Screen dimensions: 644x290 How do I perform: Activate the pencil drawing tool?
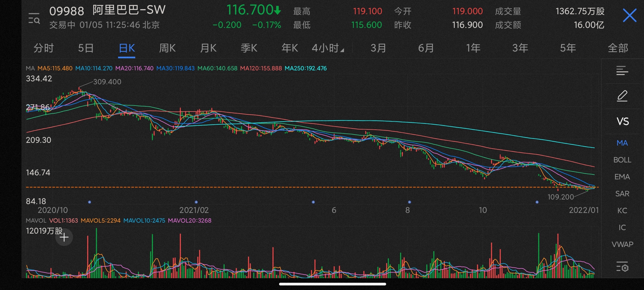[622, 96]
